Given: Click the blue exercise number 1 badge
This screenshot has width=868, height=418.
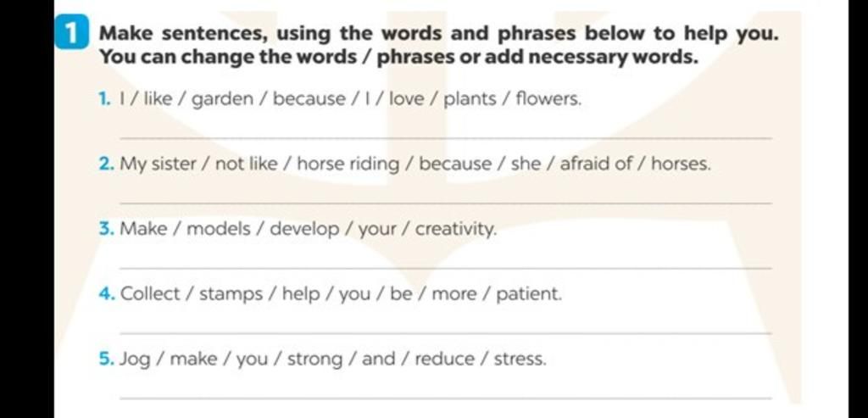Looking at the screenshot, I should (x=72, y=34).
